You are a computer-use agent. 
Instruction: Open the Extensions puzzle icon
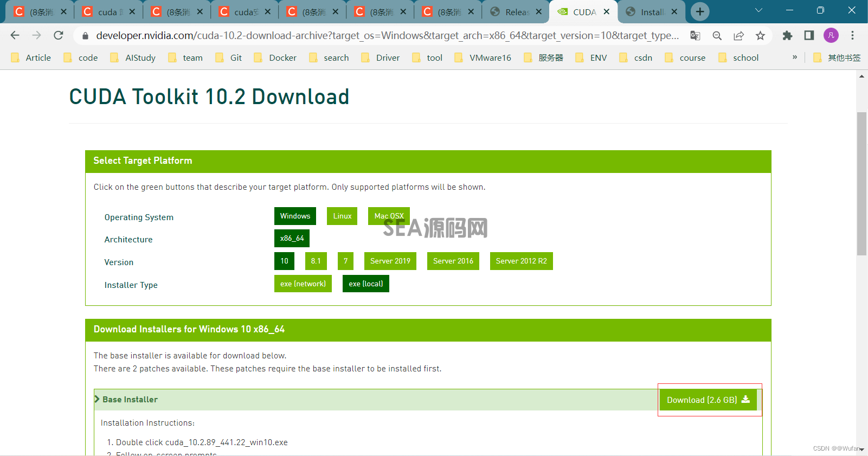[787, 36]
